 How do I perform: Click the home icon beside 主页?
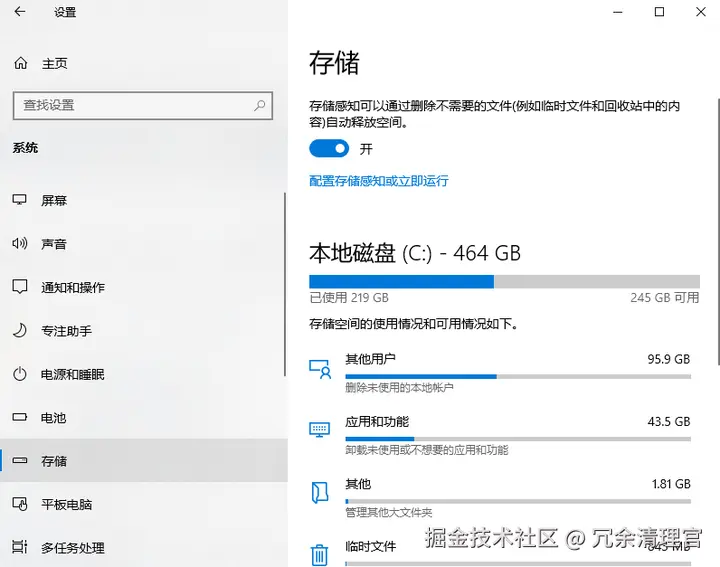[x=21, y=63]
